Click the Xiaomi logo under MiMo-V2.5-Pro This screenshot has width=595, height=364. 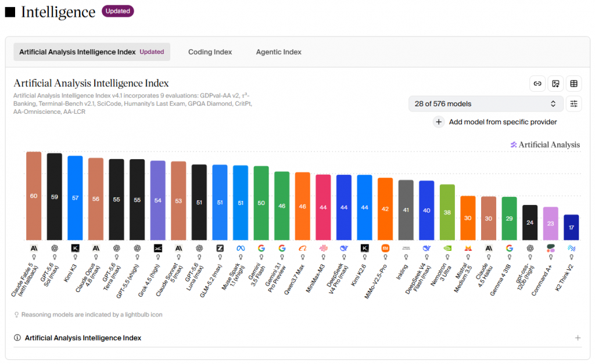[385, 248]
